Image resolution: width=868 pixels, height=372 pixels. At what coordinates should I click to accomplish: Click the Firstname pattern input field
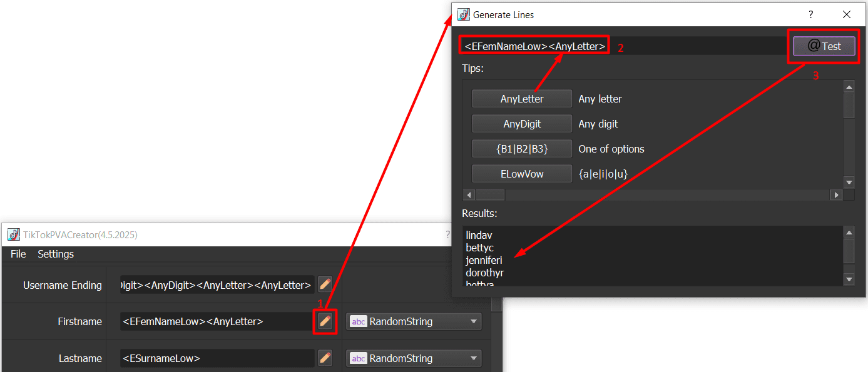[x=217, y=321]
